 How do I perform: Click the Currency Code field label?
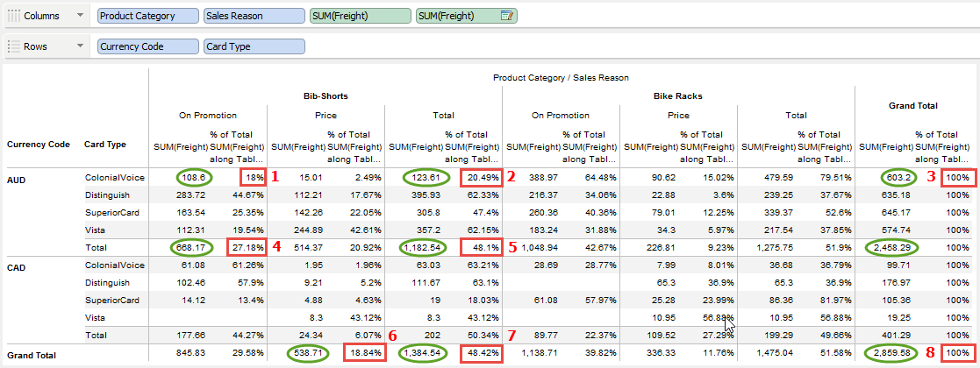coord(38,144)
